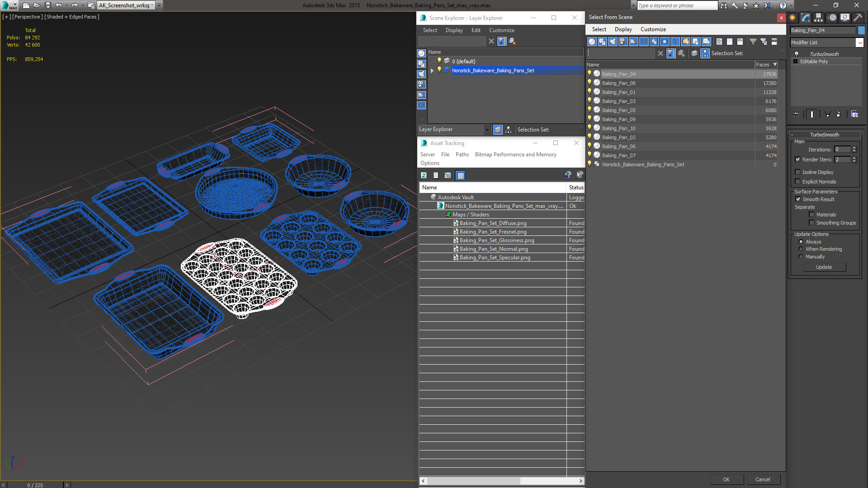This screenshot has width=868, height=488.
Task: Open the Layer Explorer dropdown
Action: [x=487, y=130]
